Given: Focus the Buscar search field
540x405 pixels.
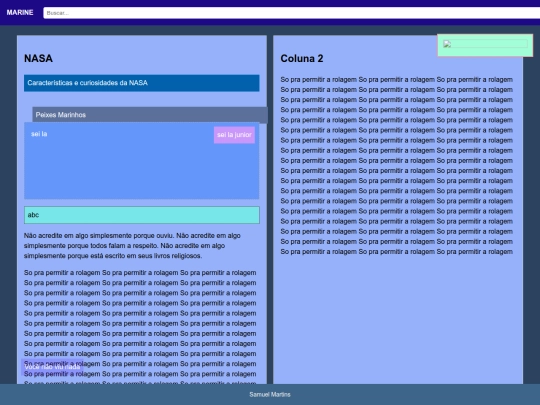Looking at the screenshot, I should point(291,13).
